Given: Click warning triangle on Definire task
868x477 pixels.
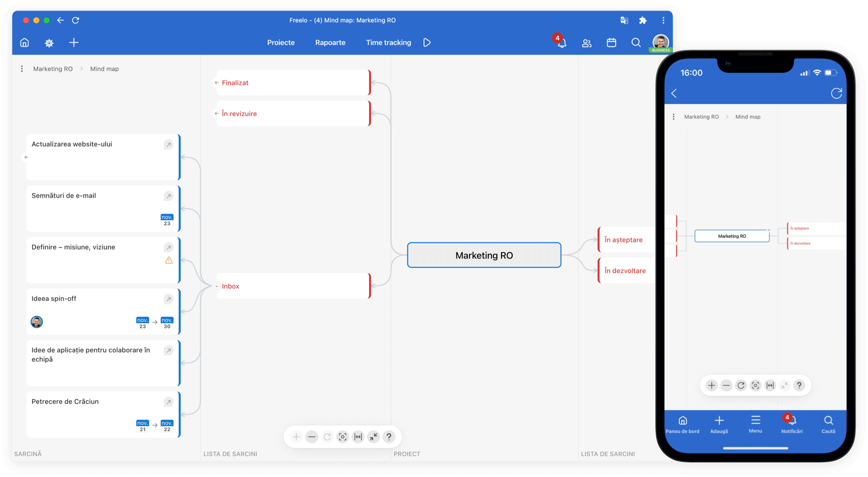Looking at the screenshot, I should (169, 260).
